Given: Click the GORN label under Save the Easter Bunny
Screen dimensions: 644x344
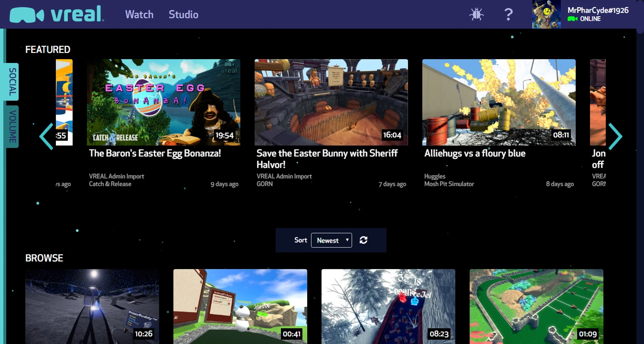Looking at the screenshot, I should coord(265,184).
